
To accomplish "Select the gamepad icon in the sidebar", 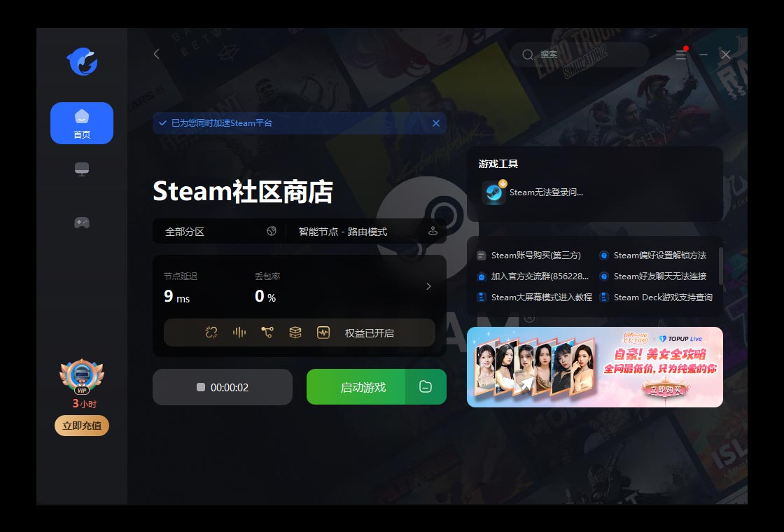I will pyautogui.click(x=82, y=222).
